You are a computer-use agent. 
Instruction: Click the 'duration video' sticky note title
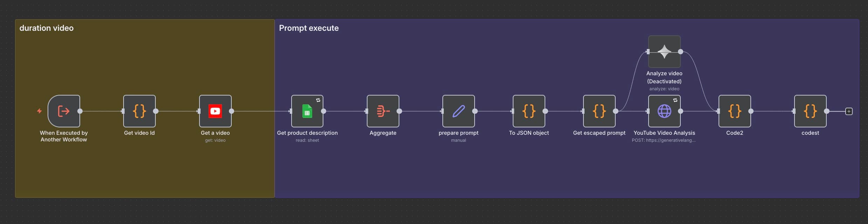coord(47,28)
